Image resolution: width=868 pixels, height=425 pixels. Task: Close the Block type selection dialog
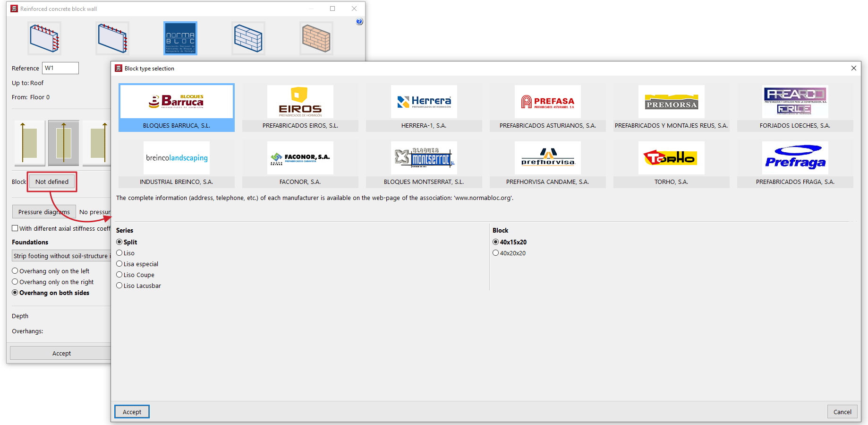854,68
